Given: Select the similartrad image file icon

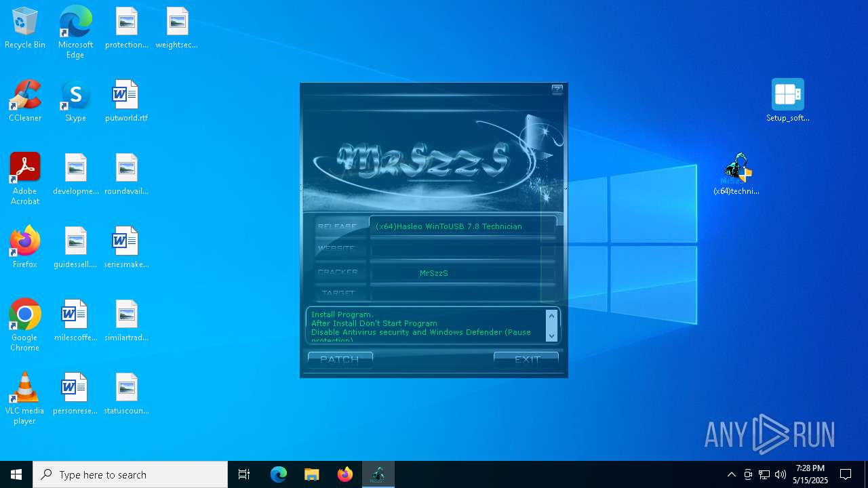Looking at the screenshot, I should 127,321.
